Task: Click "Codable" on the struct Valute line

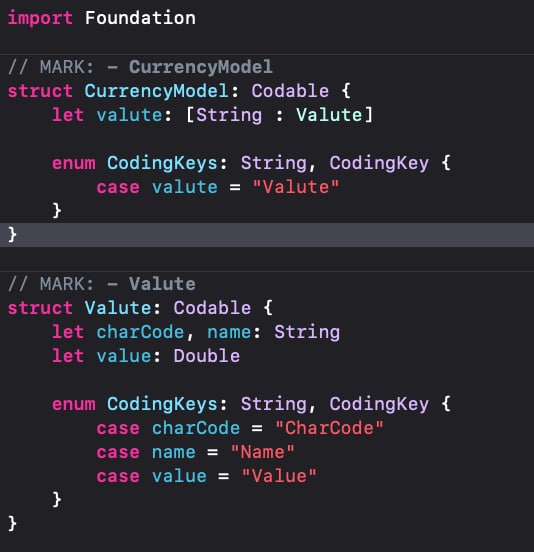Action: click(212, 308)
